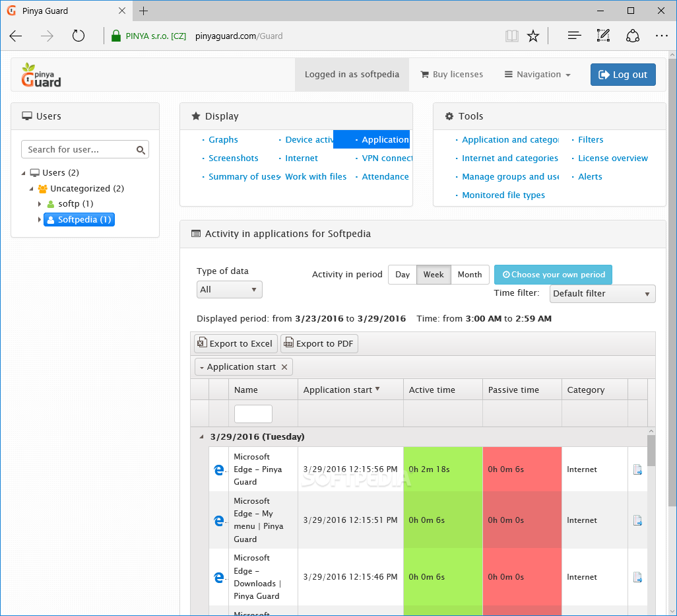This screenshot has width=677, height=616.
Task: Click the page vertical scrollbar thumb
Action: [x=672, y=283]
